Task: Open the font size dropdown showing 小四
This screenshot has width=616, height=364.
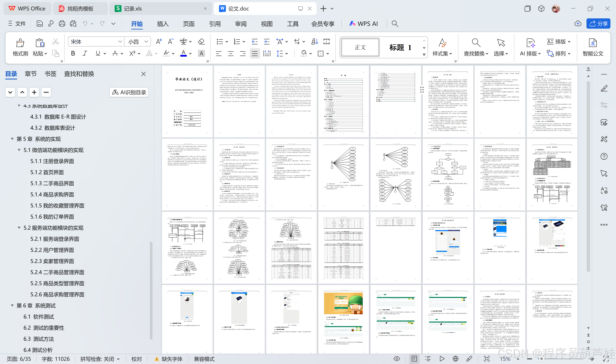Action: coord(138,42)
